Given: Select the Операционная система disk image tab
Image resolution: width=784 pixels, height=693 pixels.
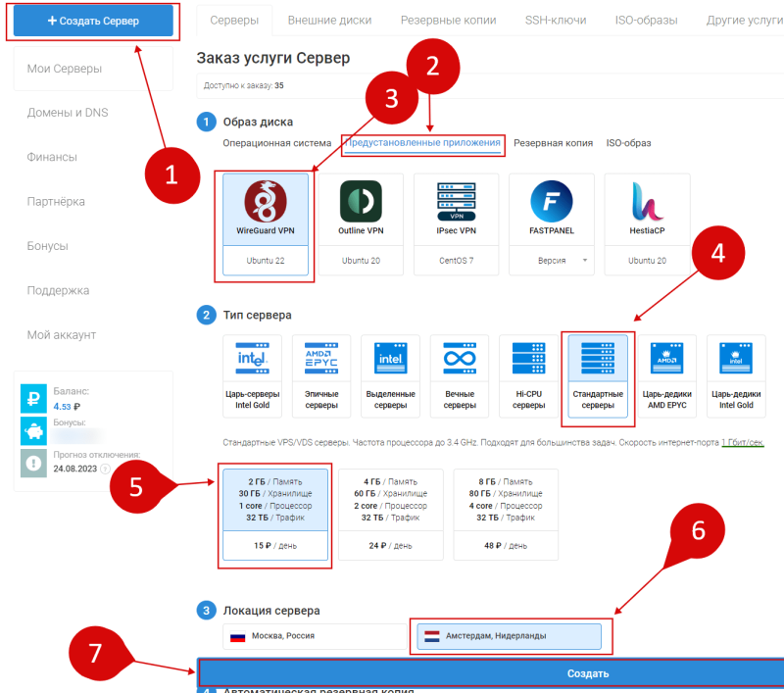Looking at the screenshot, I should click(x=277, y=143).
